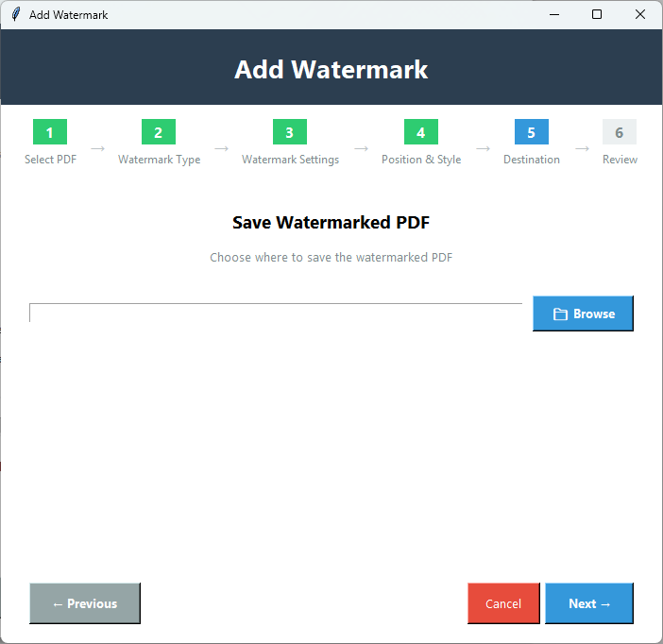Image resolution: width=663 pixels, height=644 pixels.
Task: Click the "Watermark Settings" step label
Action: click(x=290, y=160)
